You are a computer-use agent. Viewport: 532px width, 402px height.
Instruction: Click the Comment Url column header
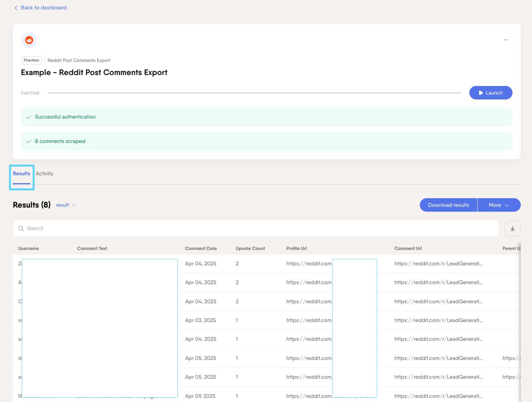tap(408, 248)
